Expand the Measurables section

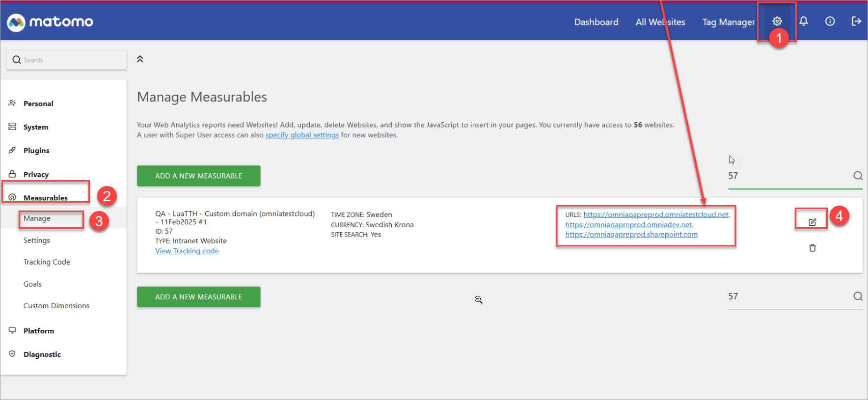tap(46, 198)
